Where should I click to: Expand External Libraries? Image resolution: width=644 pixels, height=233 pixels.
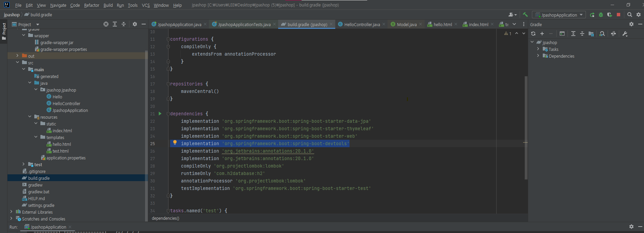point(11,212)
